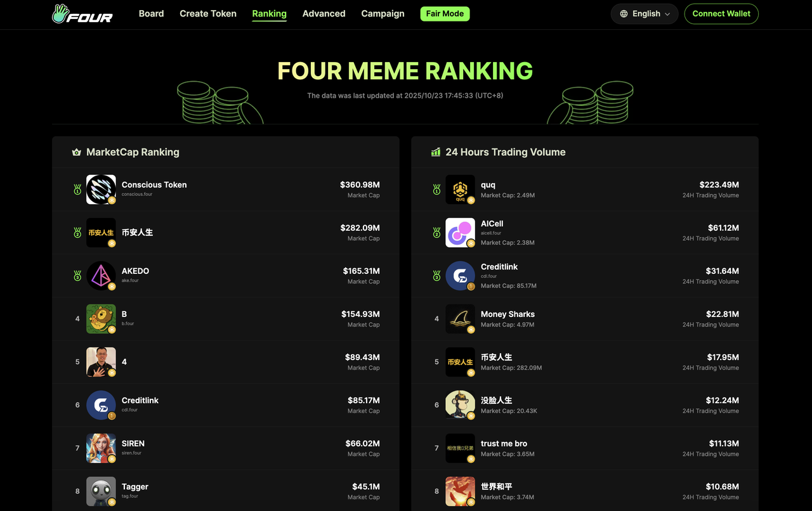Open the Create Token page

click(208, 13)
